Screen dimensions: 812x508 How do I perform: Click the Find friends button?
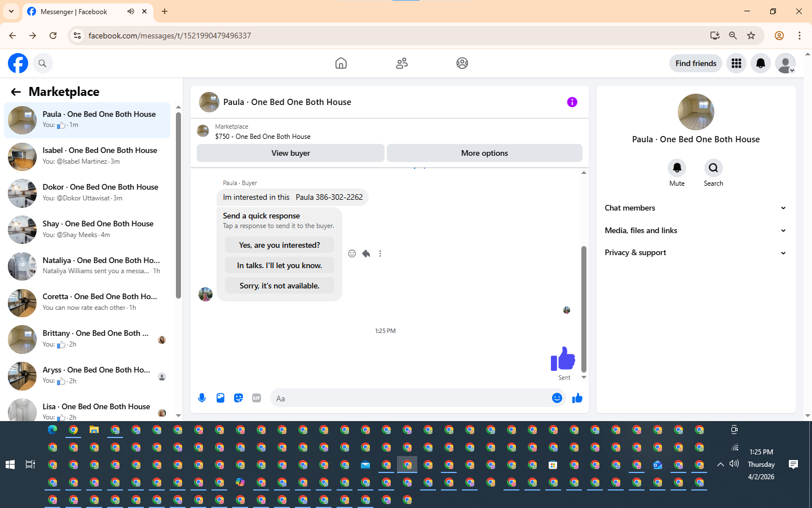(696, 63)
